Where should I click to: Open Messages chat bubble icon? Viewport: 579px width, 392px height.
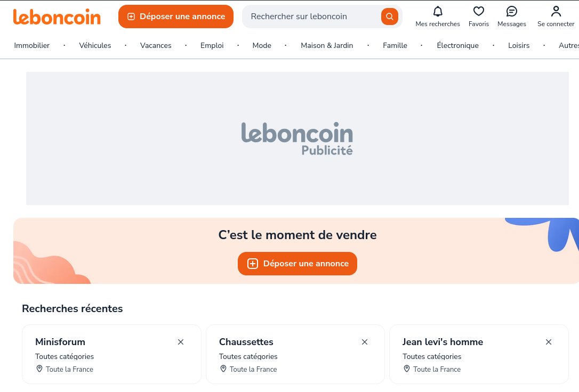512,12
